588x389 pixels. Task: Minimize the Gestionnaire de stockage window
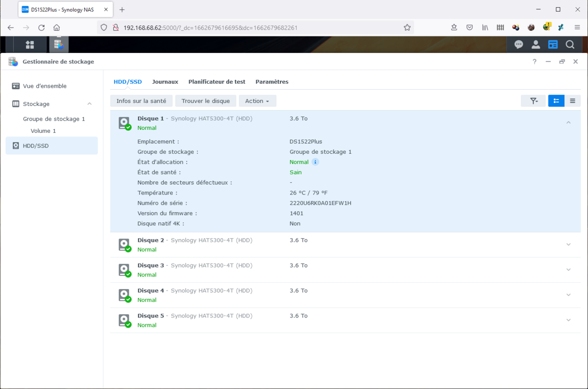[x=548, y=62]
